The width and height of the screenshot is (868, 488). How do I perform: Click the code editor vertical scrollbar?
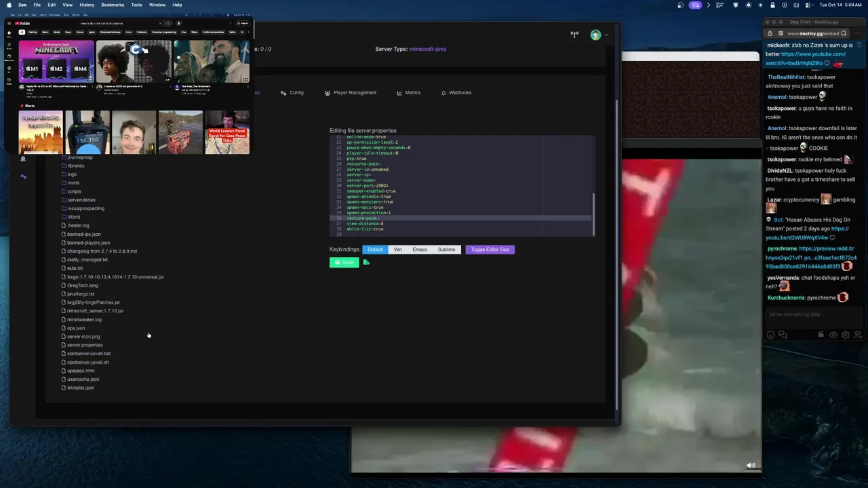[x=593, y=214]
